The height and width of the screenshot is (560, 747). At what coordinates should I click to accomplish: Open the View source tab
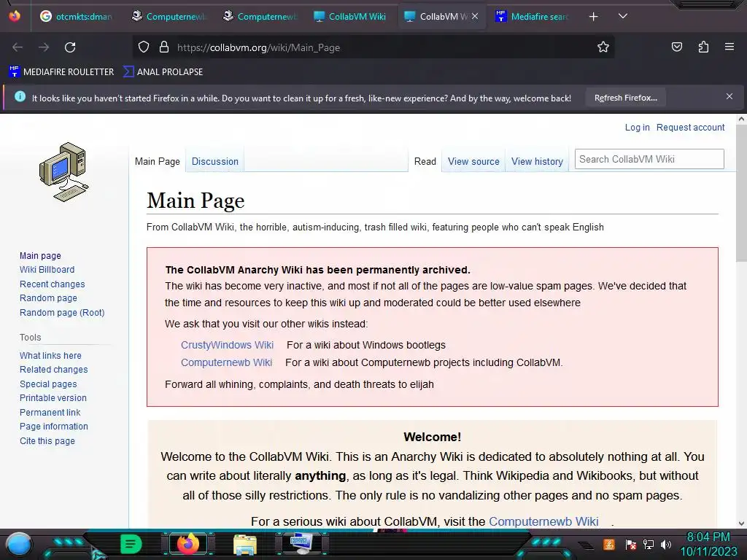coord(473,161)
